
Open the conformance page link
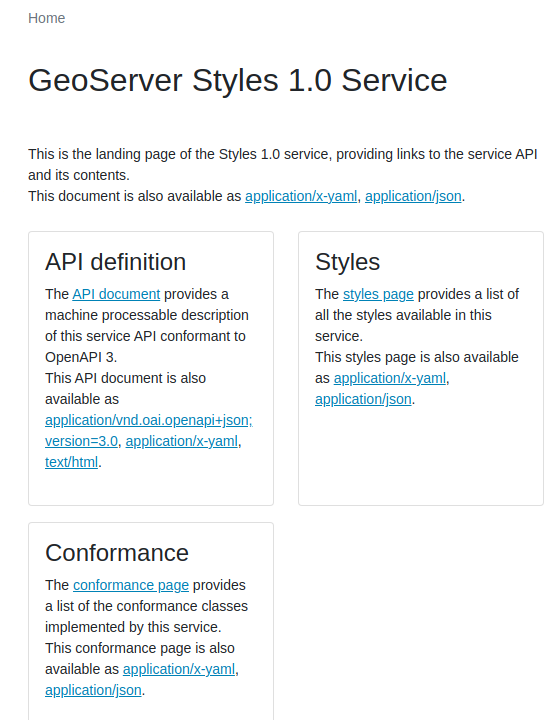(x=131, y=585)
